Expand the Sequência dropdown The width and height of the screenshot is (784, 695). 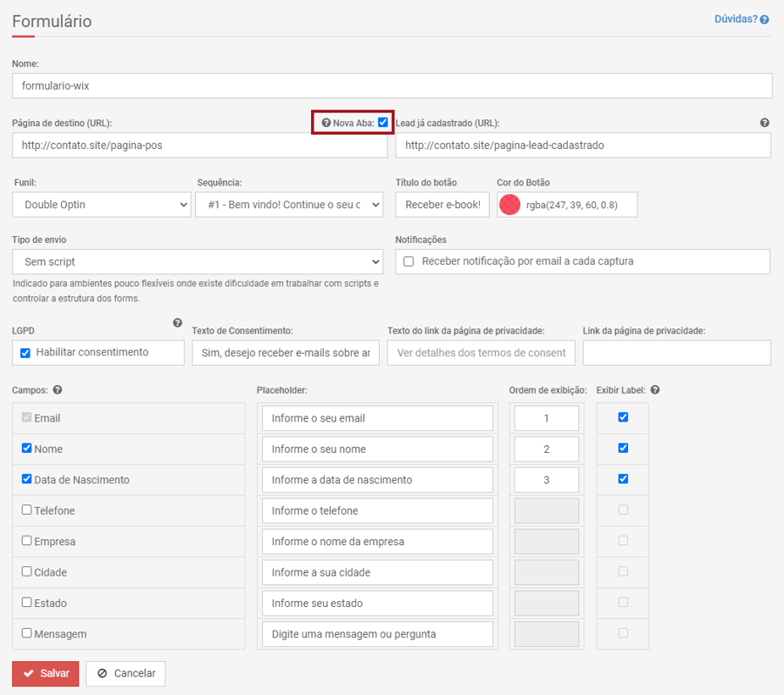point(288,205)
